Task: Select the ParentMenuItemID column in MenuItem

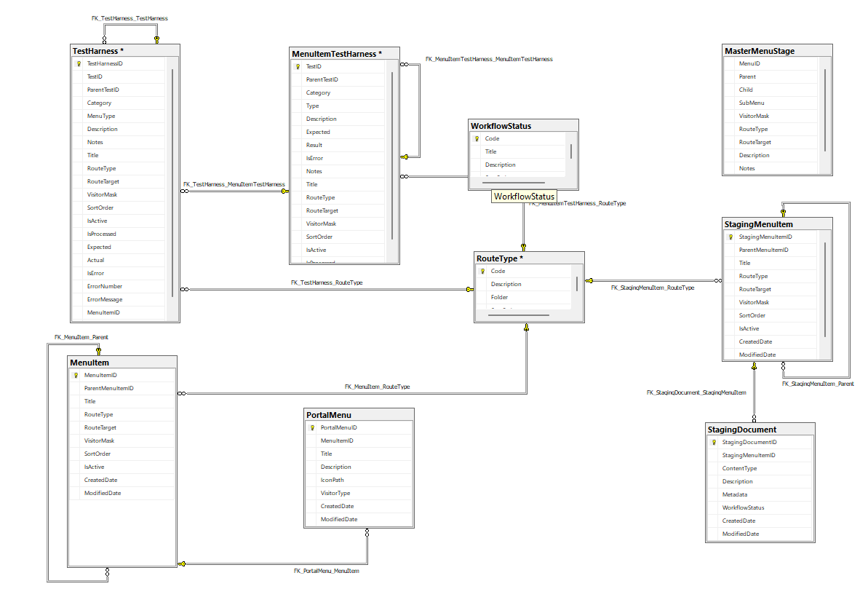Action: 122,388
